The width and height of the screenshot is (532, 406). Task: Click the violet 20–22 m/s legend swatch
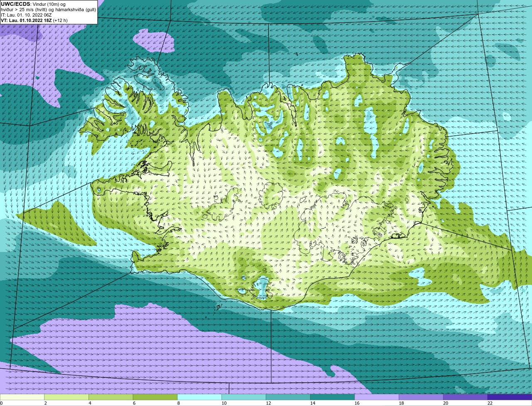click(465, 397)
